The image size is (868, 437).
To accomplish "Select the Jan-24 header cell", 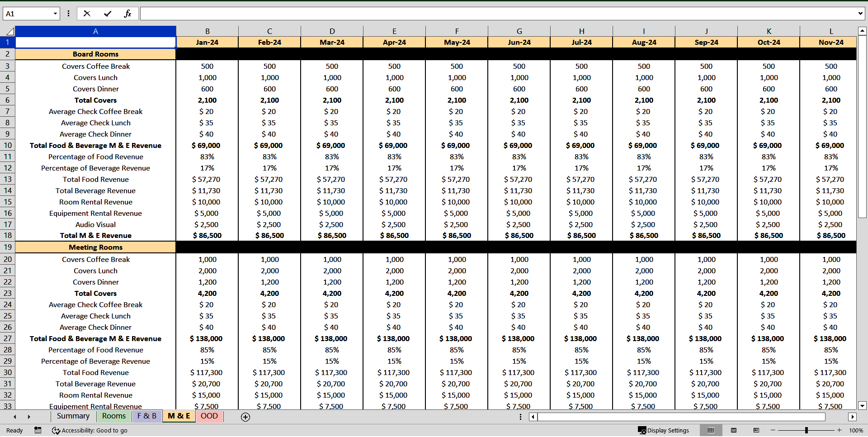I will point(207,42).
